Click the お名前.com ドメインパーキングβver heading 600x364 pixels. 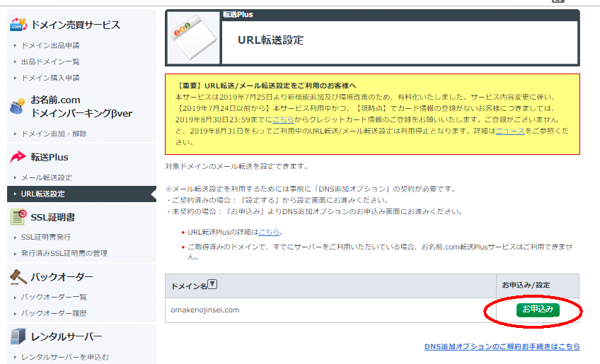point(81,107)
